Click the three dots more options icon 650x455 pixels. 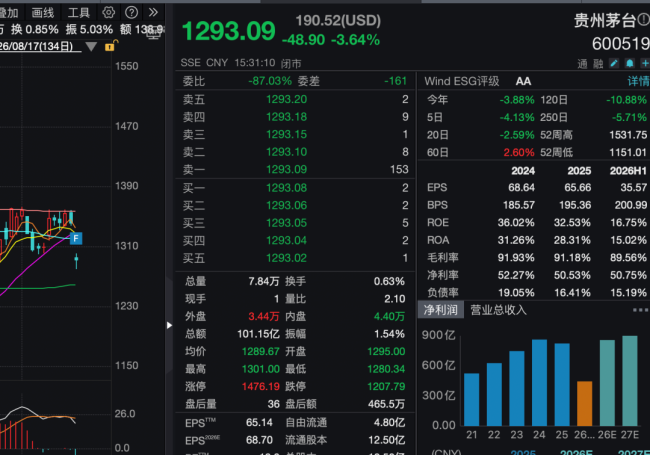pyautogui.click(x=640, y=310)
